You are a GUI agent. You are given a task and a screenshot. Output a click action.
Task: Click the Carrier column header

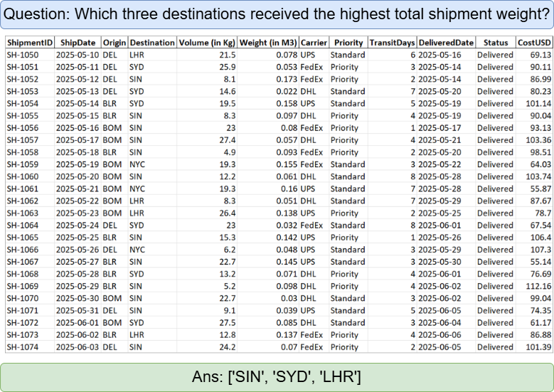point(314,43)
